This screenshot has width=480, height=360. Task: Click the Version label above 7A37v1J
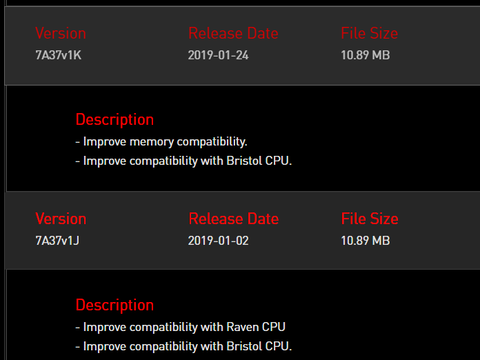point(61,219)
